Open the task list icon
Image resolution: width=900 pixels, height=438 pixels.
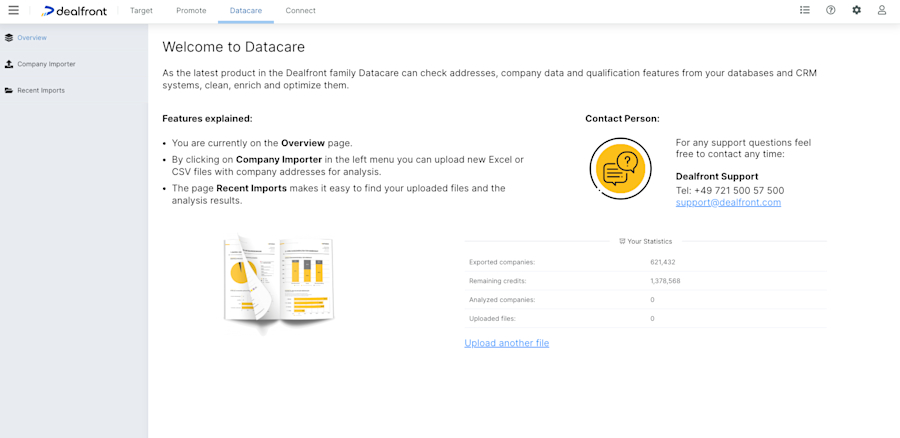[x=805, y=10]
